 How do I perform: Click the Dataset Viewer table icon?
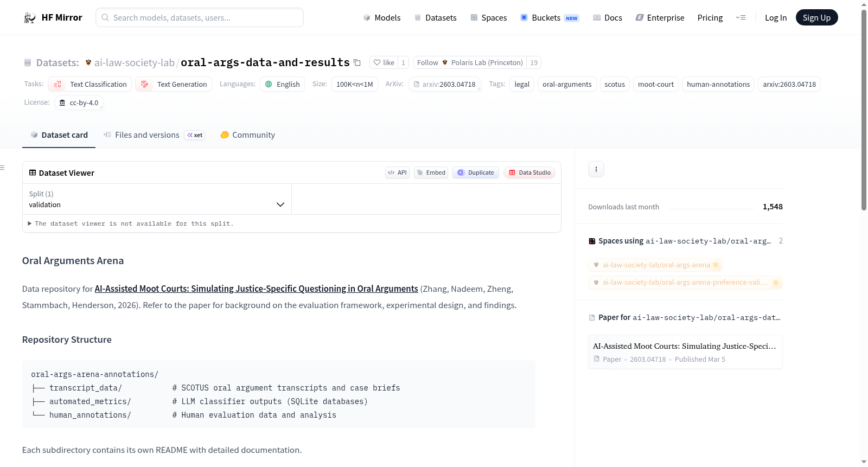[33, 172]
